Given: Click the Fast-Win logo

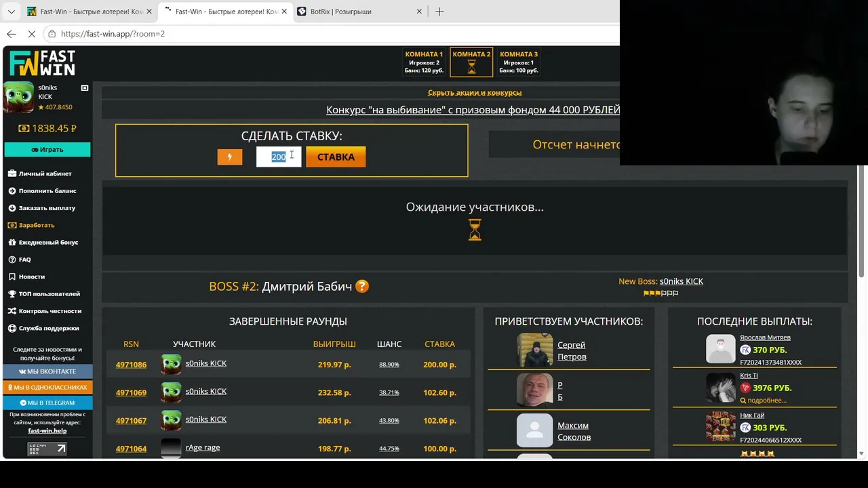Looking at the screenshot, I should coord(42,63).
